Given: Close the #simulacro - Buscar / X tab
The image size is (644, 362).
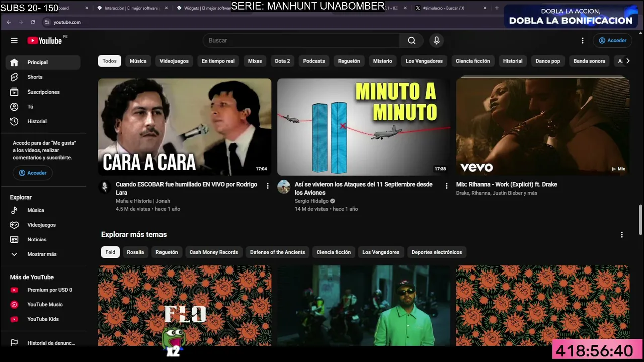Looking at the screenshot, I should click(x=485, y=8).
